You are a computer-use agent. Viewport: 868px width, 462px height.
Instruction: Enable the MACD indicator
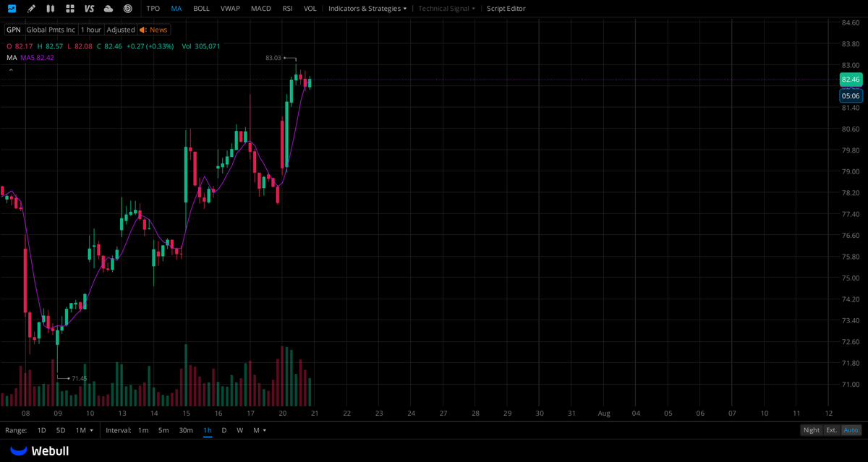coord(261,9)
